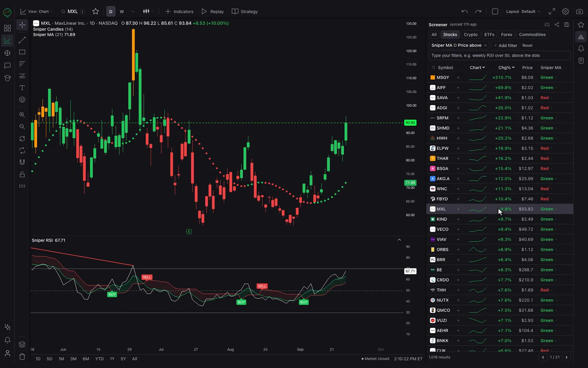Select the daily timeframe button
The height and width of the screenshot is (368, 588).
point(111,11)
